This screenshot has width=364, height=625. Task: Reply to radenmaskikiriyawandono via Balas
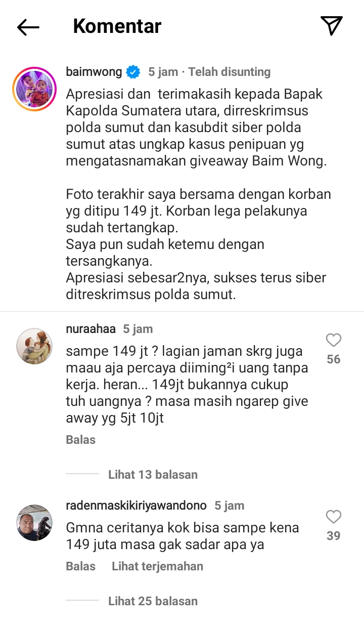(x=81, y=566)
